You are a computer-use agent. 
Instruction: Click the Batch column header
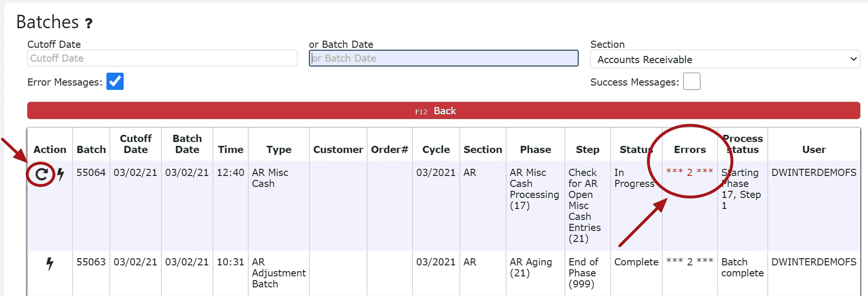[91, 150]
